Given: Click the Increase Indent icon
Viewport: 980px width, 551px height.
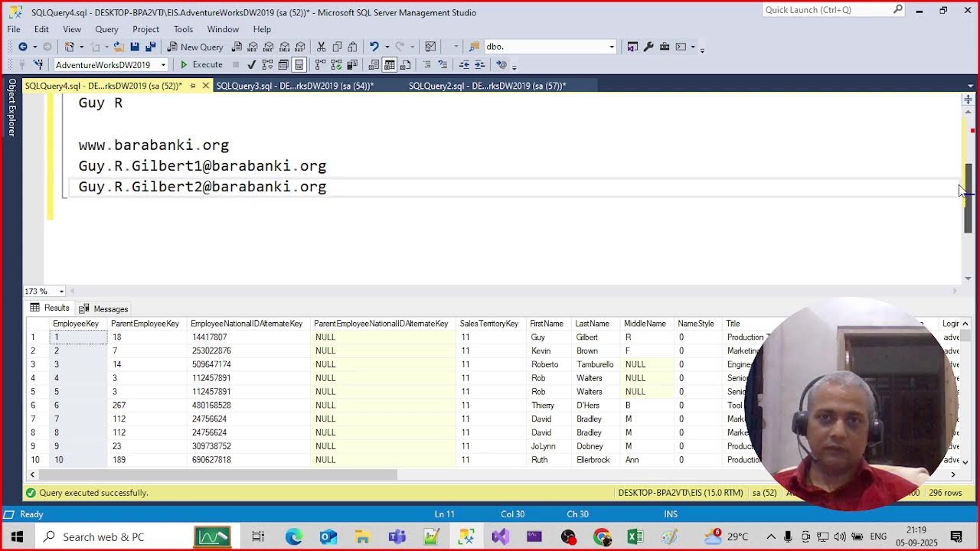Looking at the screenshot, I should 479,65.
